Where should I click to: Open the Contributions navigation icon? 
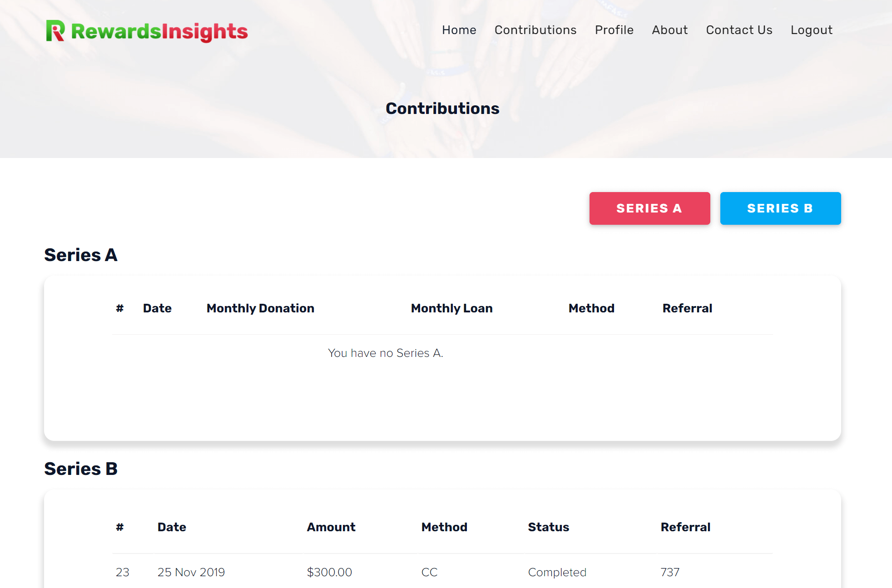pyautogui.click(x=535, y=30)
